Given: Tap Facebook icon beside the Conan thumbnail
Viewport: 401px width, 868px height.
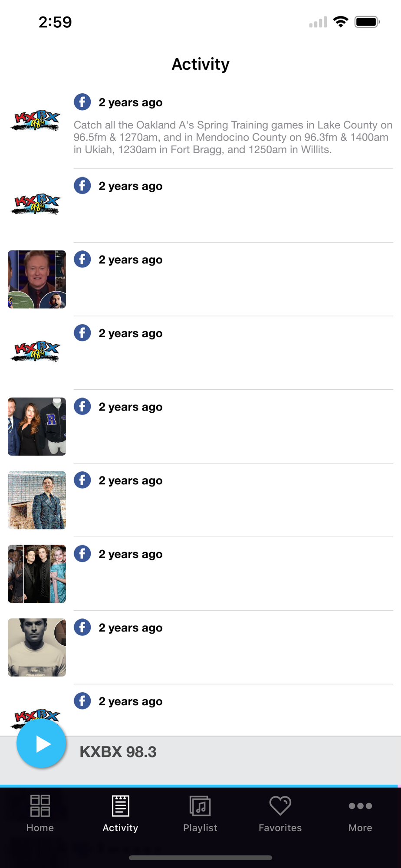Looking at the screenshot, I should [82, 259].
